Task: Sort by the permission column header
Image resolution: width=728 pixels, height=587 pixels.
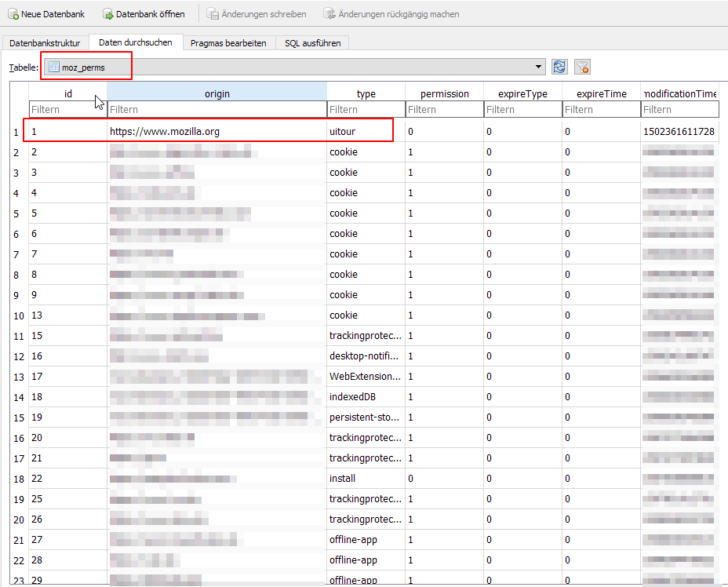Action: tap(444, 93)
